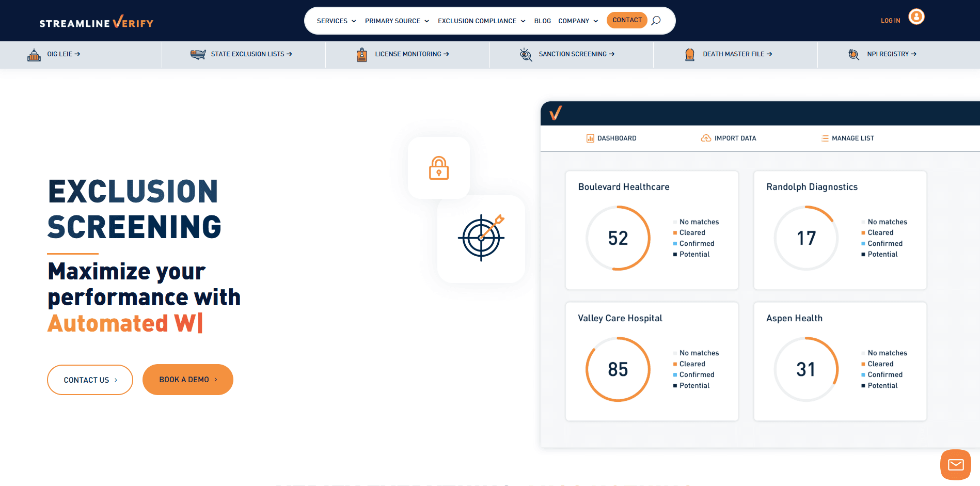980x486 pixels.
Task: Click the Valley Care Hospital 85 progress ring
Action: point(618,369)
